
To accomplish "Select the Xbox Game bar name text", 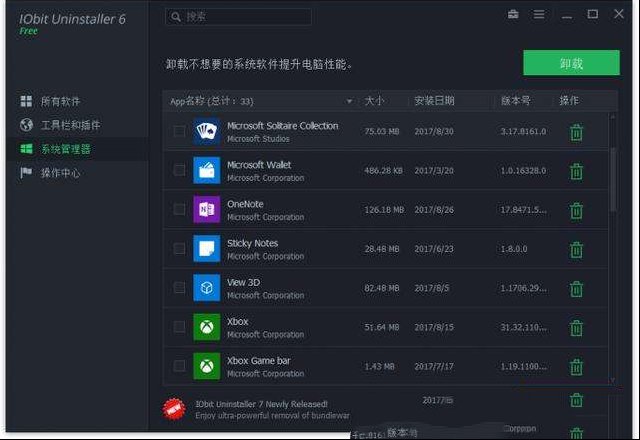I will pos(258,361).
